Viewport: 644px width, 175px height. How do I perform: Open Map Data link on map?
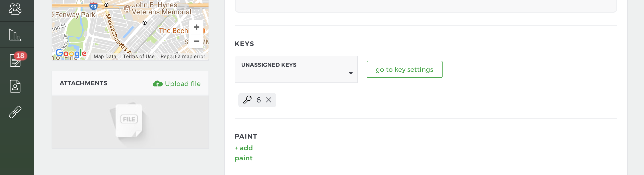click(105, 56)
